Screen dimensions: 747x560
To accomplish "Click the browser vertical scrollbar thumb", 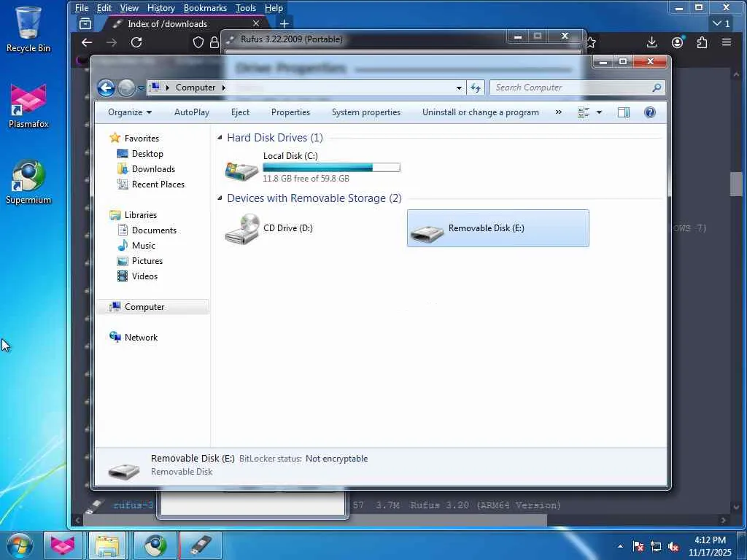I will (x=736, y=184).
